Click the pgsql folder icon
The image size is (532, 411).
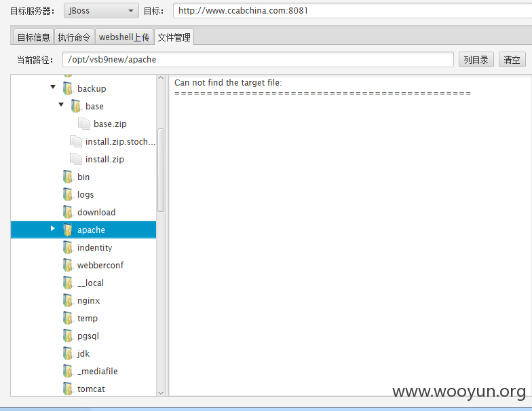point(68,336)
